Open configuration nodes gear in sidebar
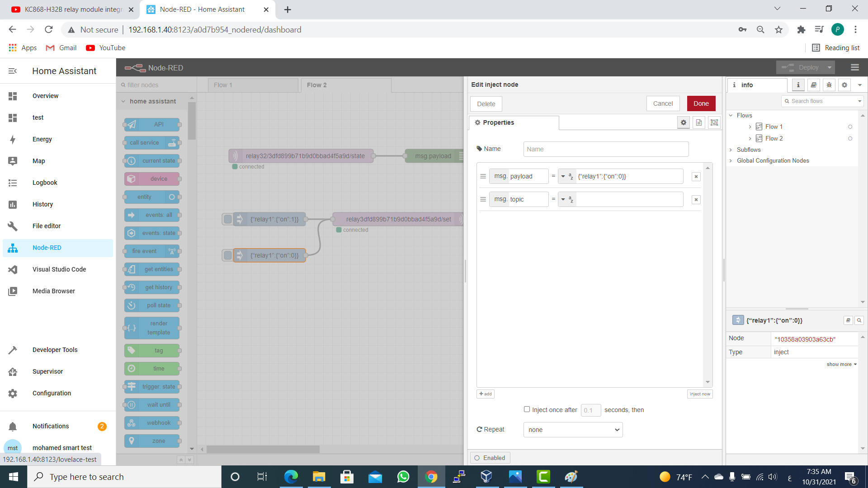868x488 pixels. [844, 85]
